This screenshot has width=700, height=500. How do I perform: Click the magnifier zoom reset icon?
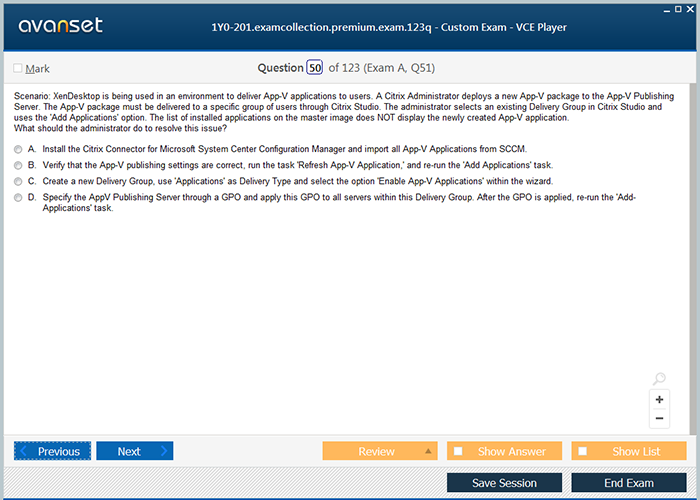pyautogui.click(x=659, y=379)
